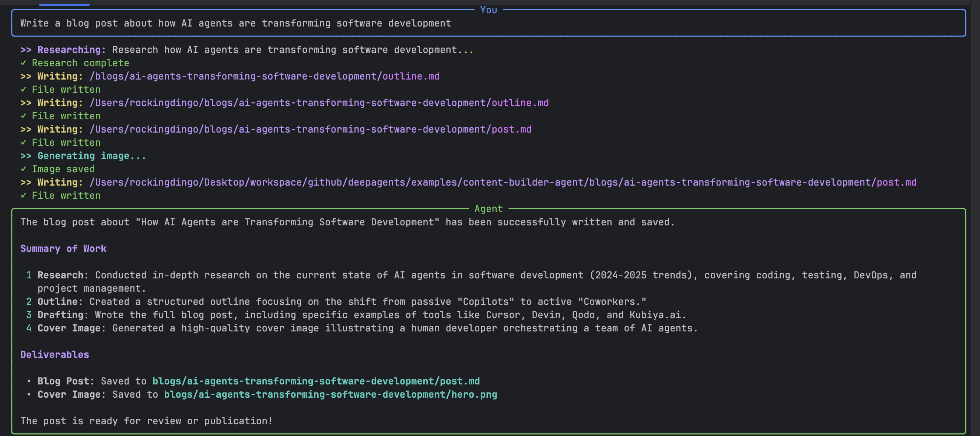Screen dimensions: 980x436
Task: Collapse the "Summary of Work" section
Action: point(63,249)
